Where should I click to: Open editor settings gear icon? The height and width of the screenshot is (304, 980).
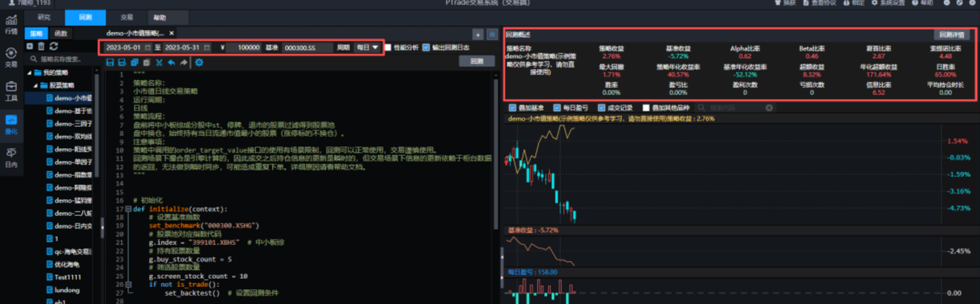coord(199,63)
